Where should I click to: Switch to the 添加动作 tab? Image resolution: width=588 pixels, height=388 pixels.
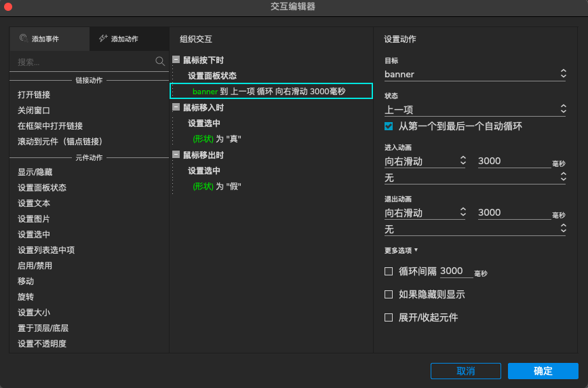pos(129,39)
